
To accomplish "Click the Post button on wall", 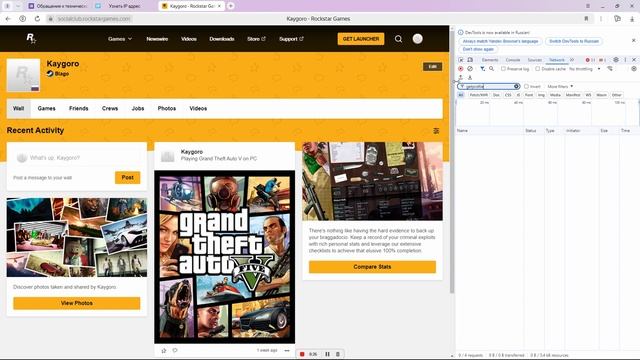I will tap(127, 178).
